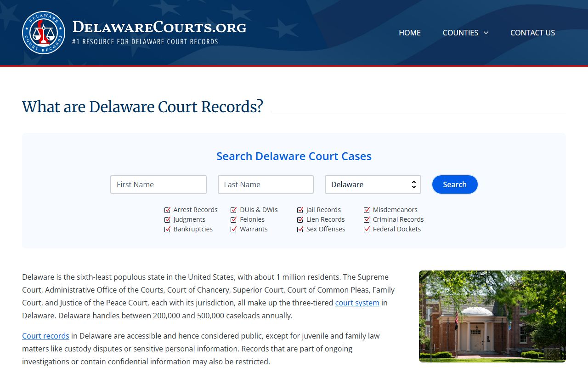Click the Bankruptcies checkmark icon
This screenshot has width=588, height=368.
coord(167,229)
